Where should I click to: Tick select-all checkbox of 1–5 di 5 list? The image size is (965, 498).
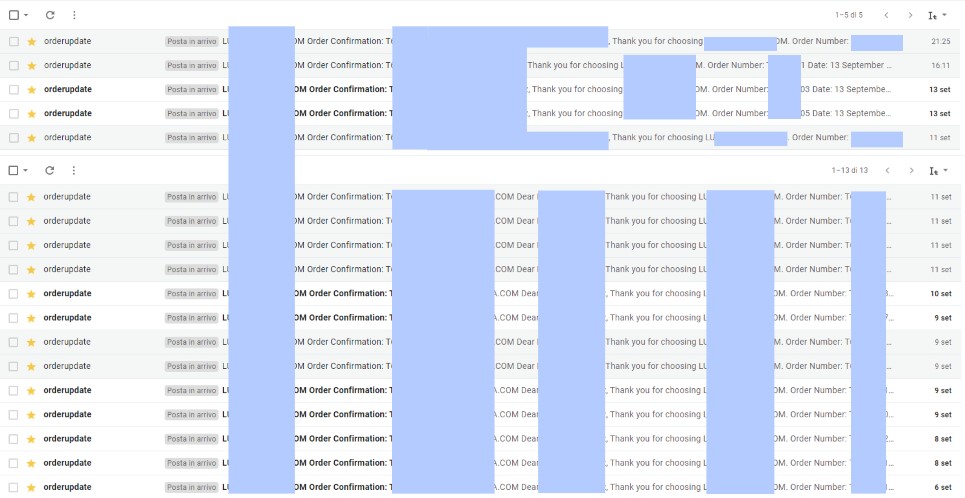tap(14, 15)
